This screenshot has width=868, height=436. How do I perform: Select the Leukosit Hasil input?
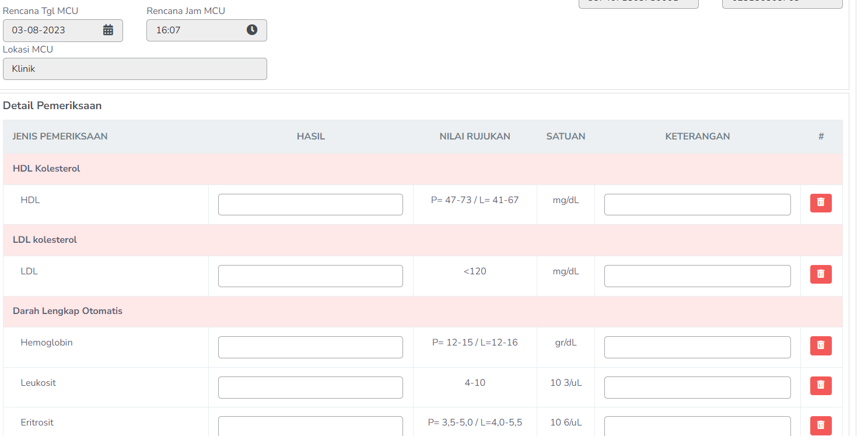click(x=310, y=388)
